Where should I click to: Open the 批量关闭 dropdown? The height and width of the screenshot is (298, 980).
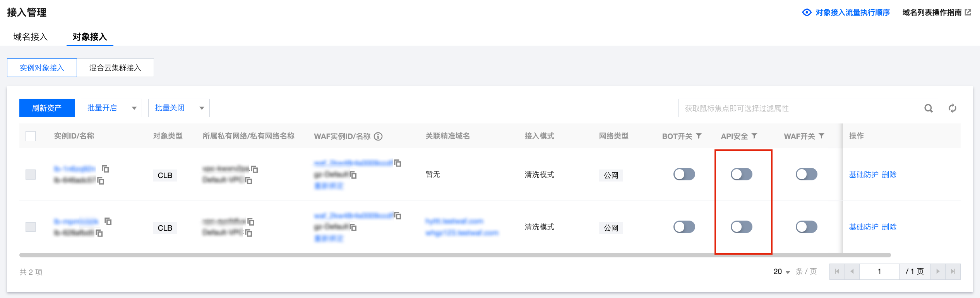[179, 108]
